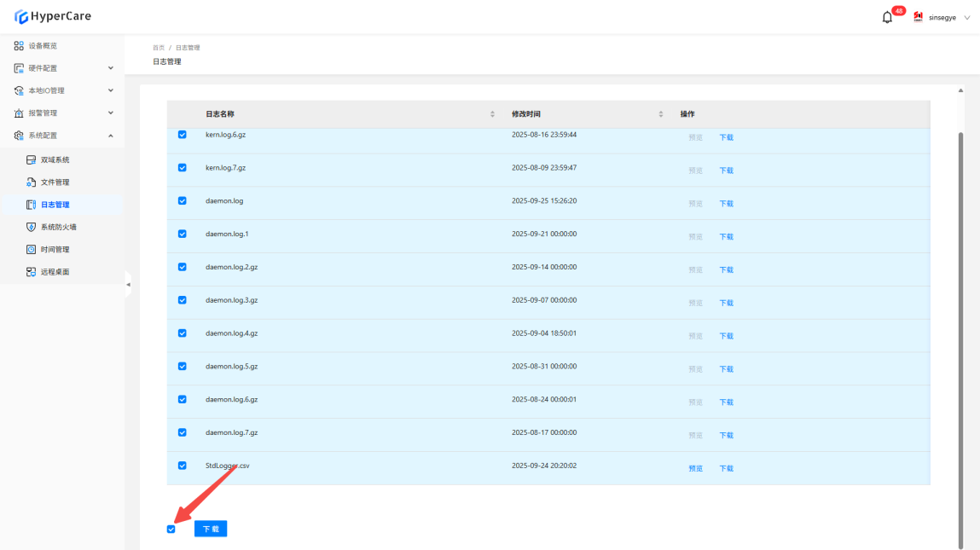Image resolution: width=980 pixels, height=550 pixels.
Task: Open the 本地IO管理 menu item
Action: (46, 90)
